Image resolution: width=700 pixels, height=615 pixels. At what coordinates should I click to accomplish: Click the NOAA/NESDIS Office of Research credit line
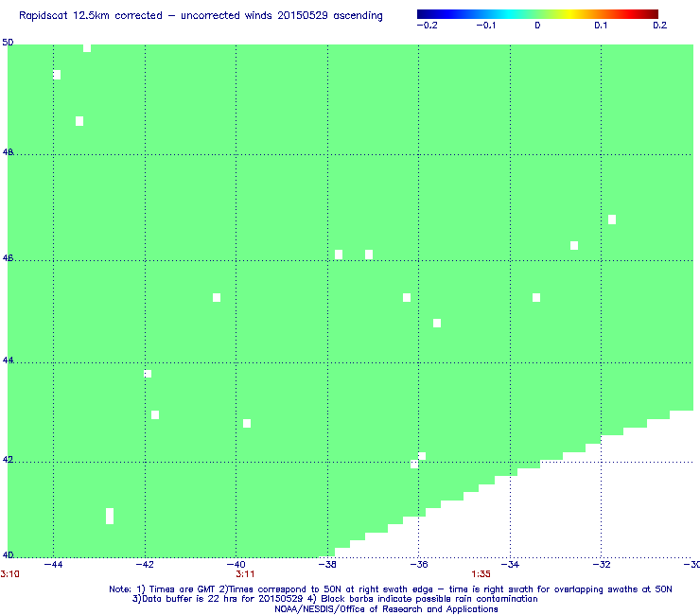pos(386,609)
